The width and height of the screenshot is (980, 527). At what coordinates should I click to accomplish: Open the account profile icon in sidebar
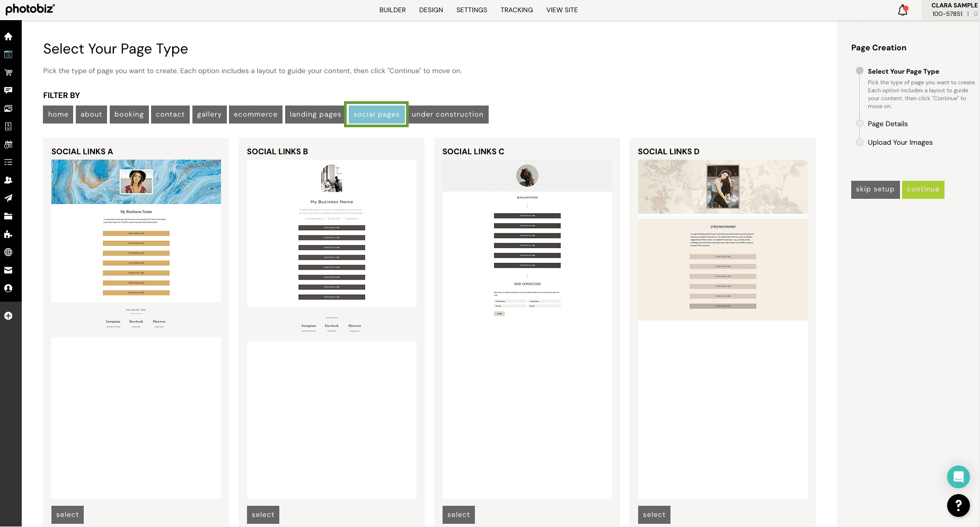tap(8, 288)
